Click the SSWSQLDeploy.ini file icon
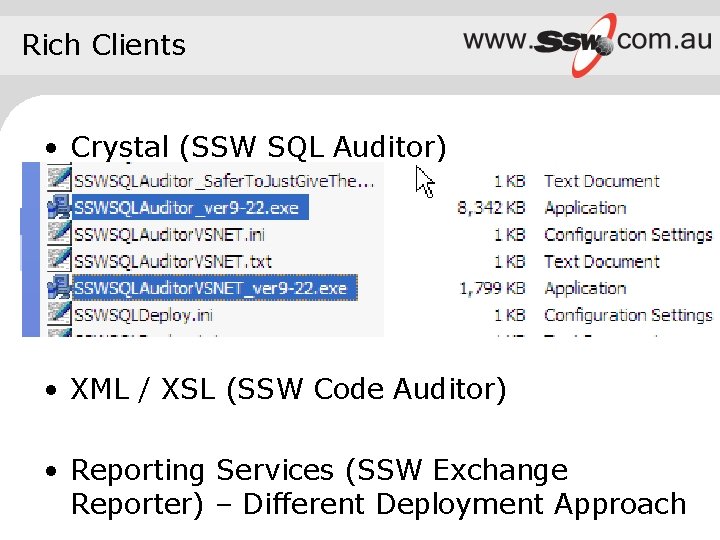720x540 pixels. click(59, 314)
